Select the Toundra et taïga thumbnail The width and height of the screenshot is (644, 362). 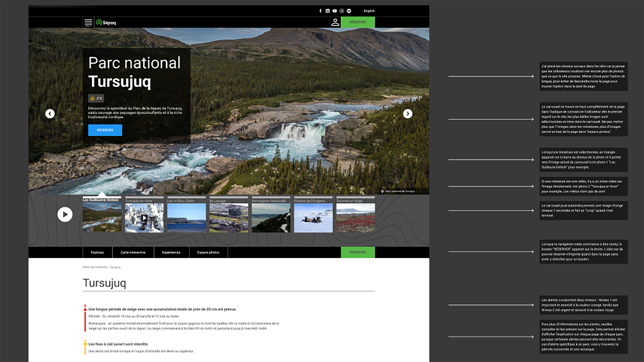(355, 217)
